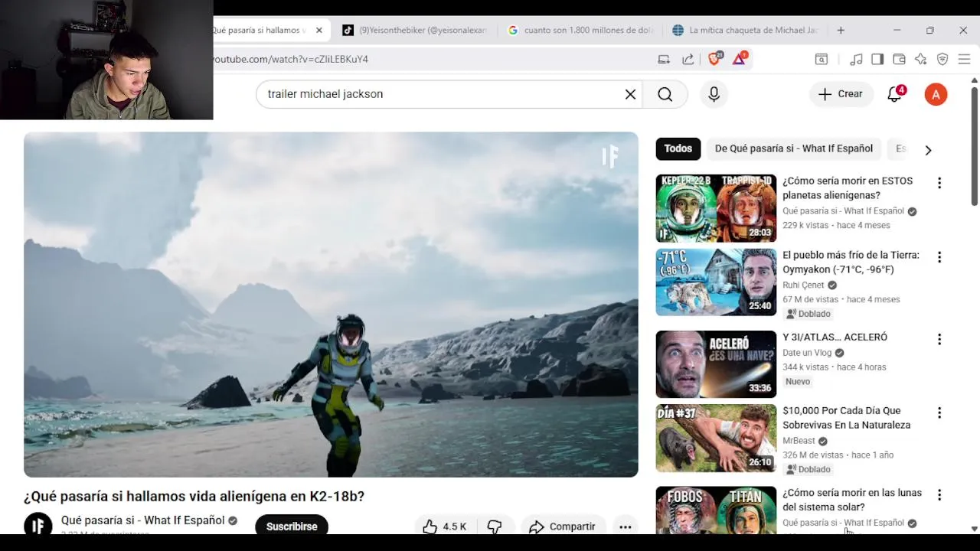Viewport: 980px width, 551px height.
Task: Switch to the TikTok Yeisonthebiker tab
Action: point(415,30)
